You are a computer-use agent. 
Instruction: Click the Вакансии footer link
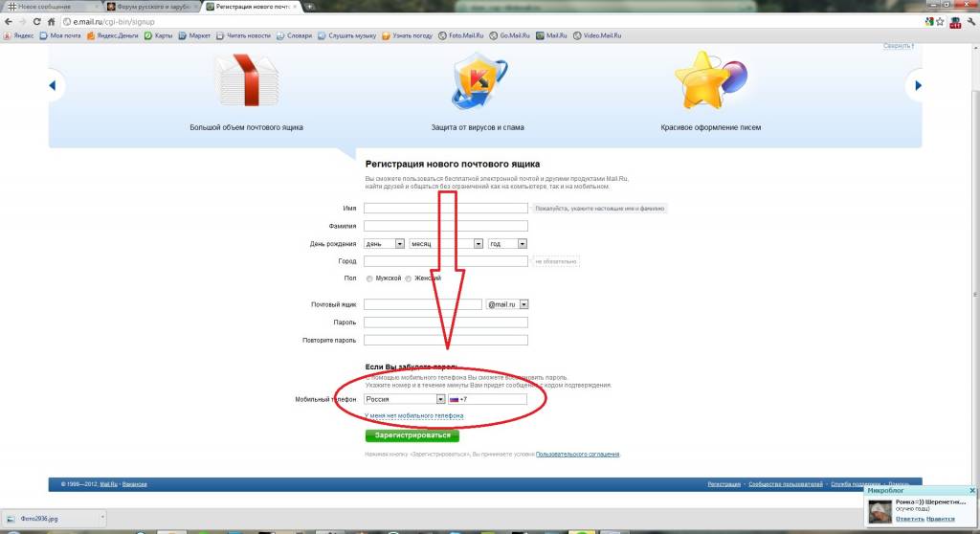point(134,484)
